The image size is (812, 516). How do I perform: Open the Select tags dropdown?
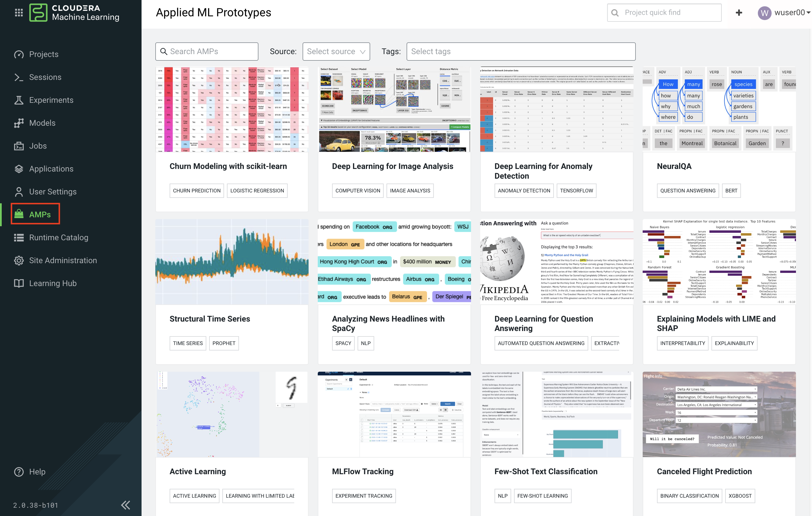521,51
